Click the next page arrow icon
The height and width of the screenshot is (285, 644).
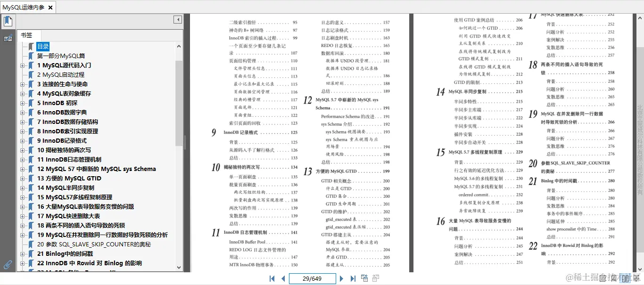point(341,278)
